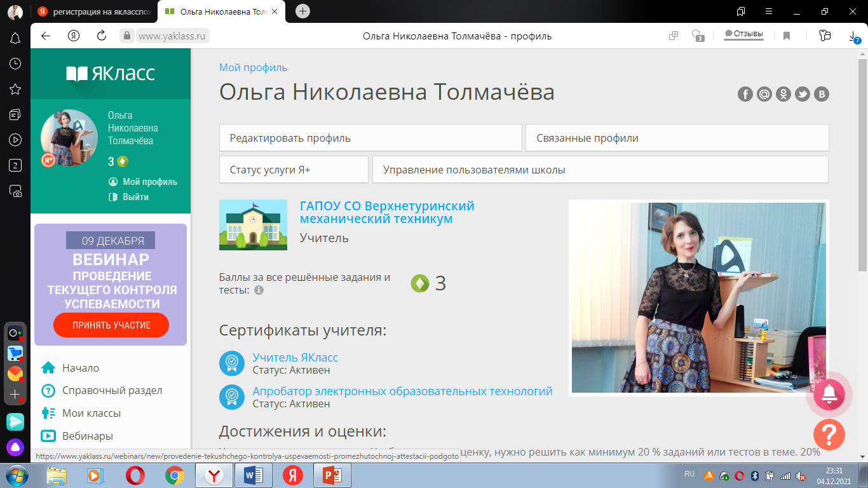868x488 pixels.
Task: Open the Учитель ЯКласс certificate link
Action: (x=295, y=358)
